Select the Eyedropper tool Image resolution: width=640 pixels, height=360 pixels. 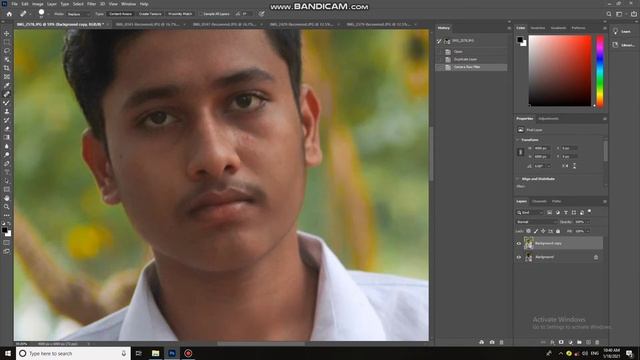click(7, 85)
